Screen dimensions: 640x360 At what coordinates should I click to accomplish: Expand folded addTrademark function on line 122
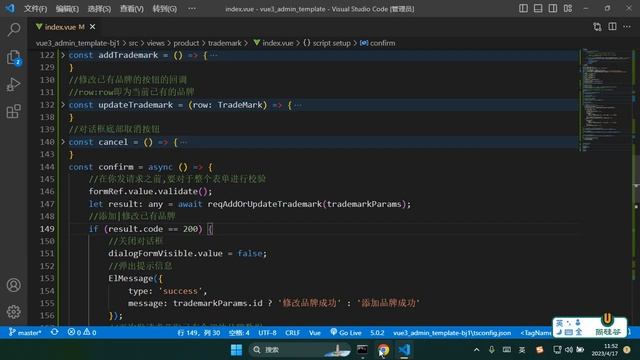[63, 55]
